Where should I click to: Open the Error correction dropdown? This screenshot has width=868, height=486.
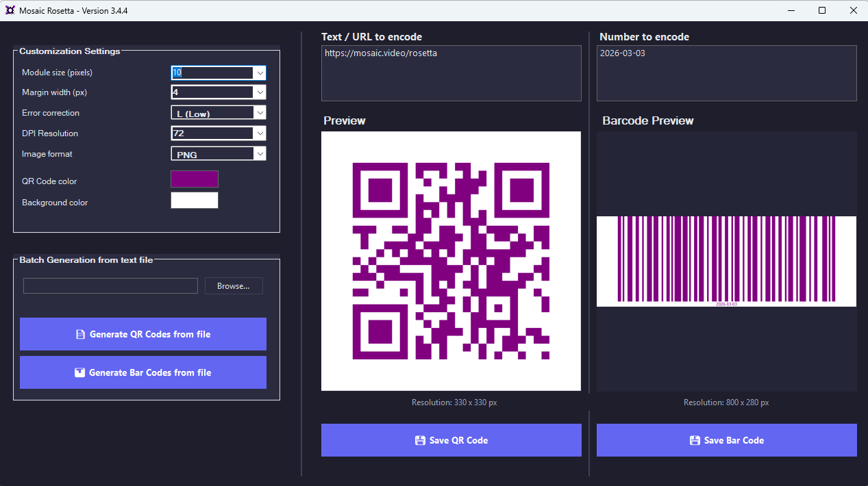pyautogui.click(x=260, y=113)
